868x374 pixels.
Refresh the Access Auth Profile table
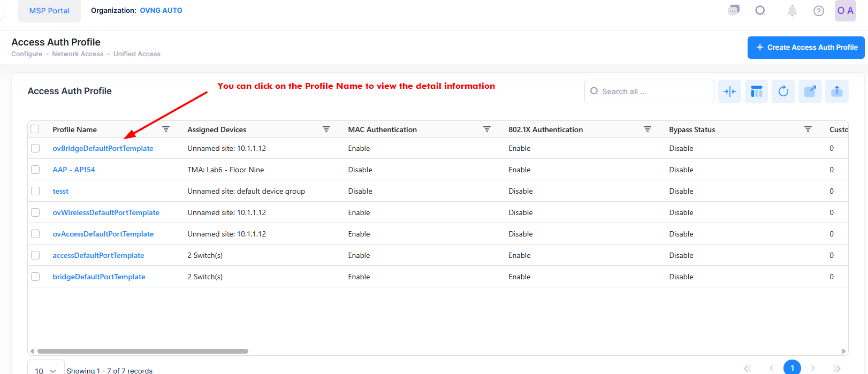click(x=783, y=91)
